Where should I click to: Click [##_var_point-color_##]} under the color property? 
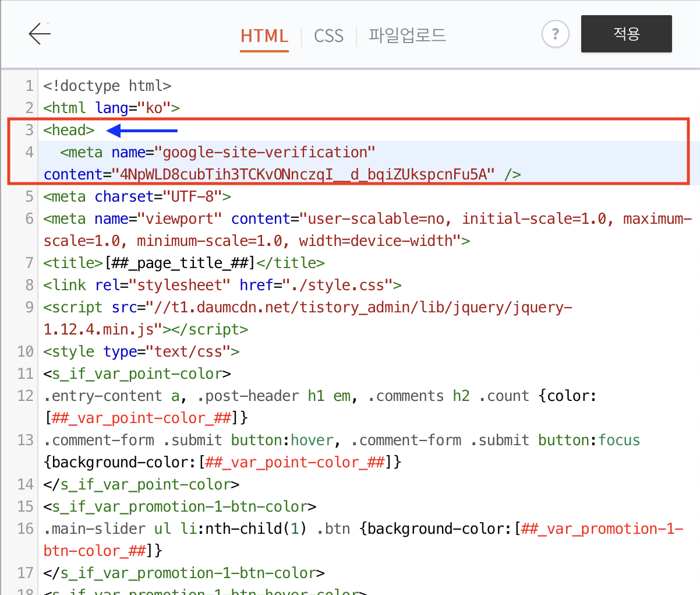pos(146,418)
